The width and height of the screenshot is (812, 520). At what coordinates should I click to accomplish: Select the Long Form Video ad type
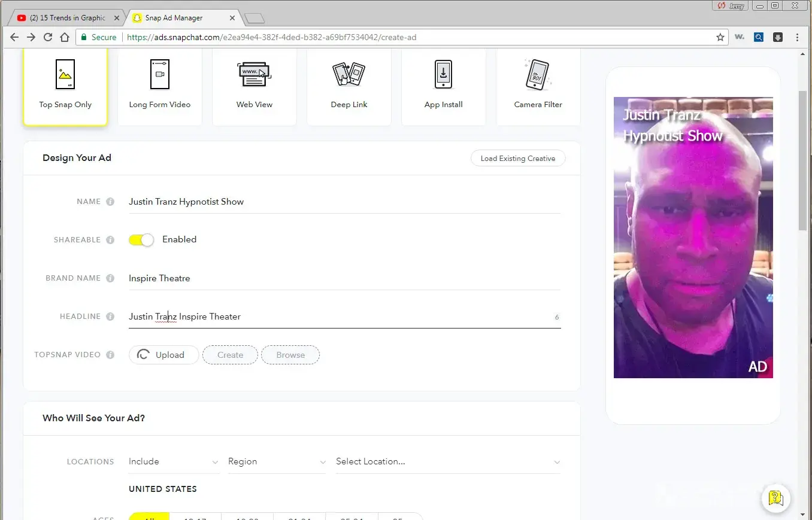159,87
